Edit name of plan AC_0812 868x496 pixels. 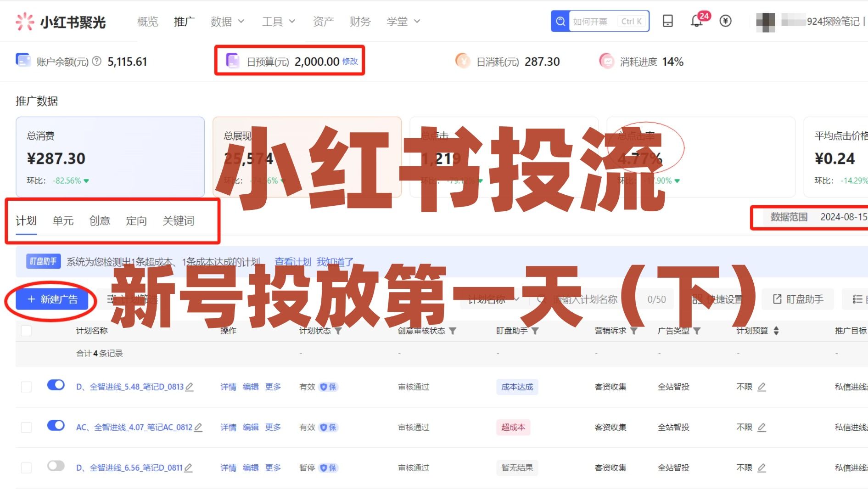click(x=198, y=427)
